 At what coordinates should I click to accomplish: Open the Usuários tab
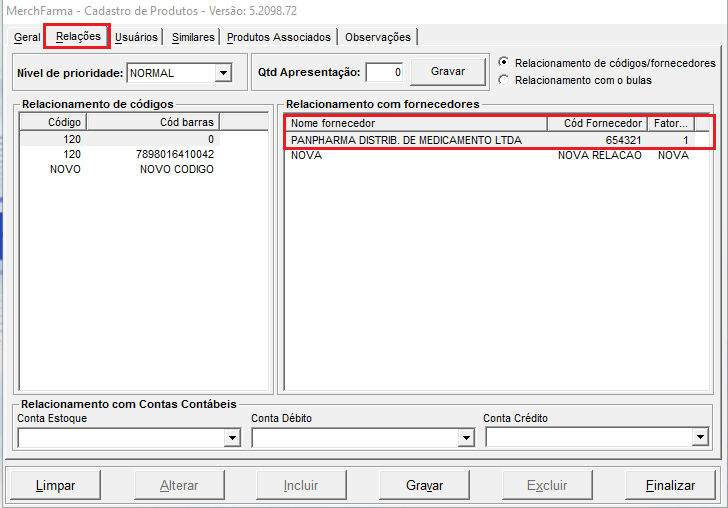click(x=136, y=37)
